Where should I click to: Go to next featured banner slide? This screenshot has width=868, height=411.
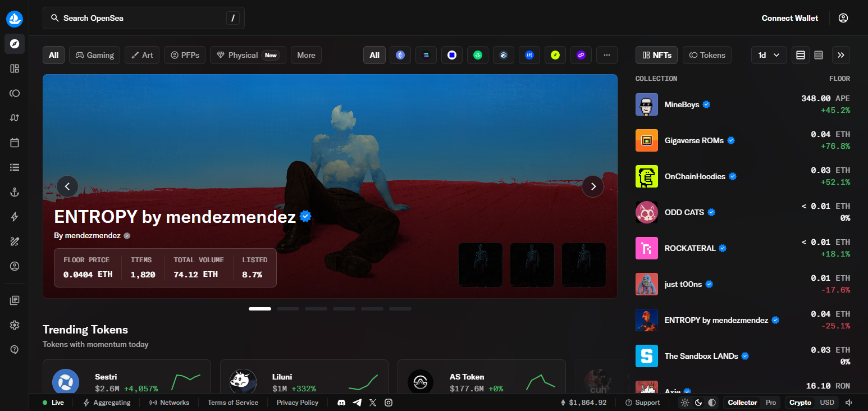click(x=593, y=186)
